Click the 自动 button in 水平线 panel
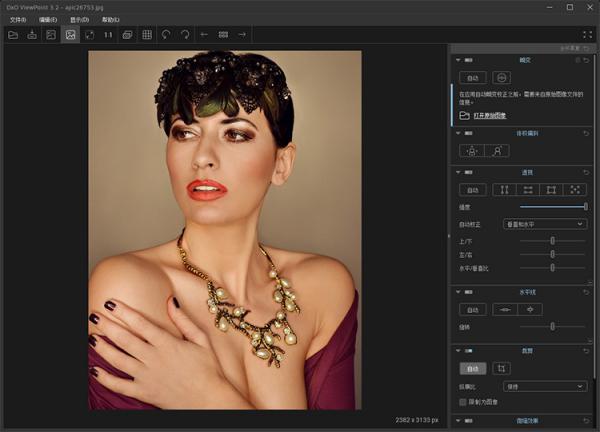Image resolution: width=600 pixels, height=432 pixels. [471, 310]
